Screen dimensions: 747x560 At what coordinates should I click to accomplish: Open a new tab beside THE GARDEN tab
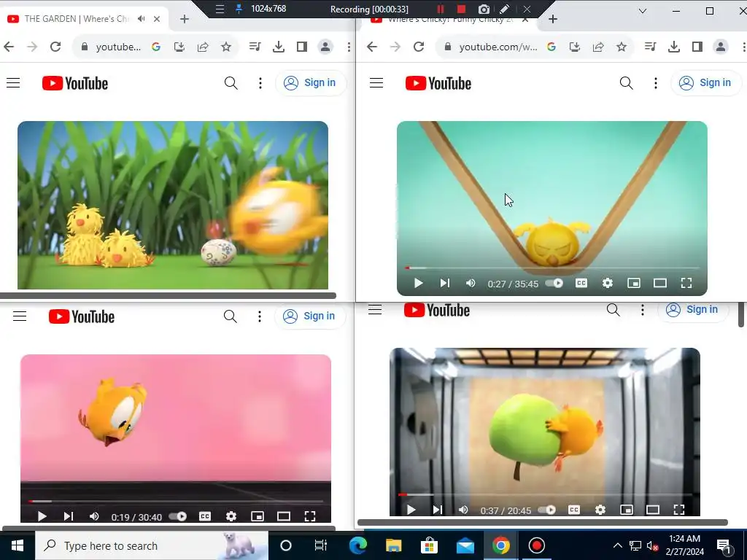(185, 19)
